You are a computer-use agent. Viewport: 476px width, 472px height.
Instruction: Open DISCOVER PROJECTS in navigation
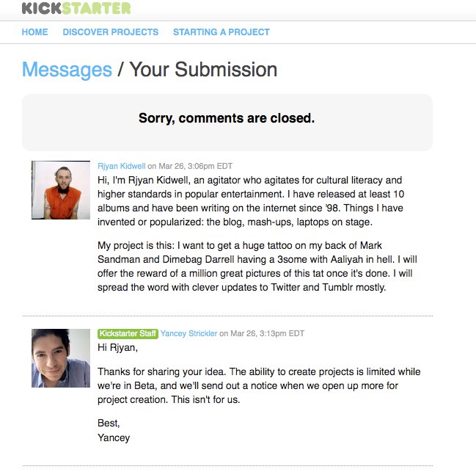click(111, 32)
